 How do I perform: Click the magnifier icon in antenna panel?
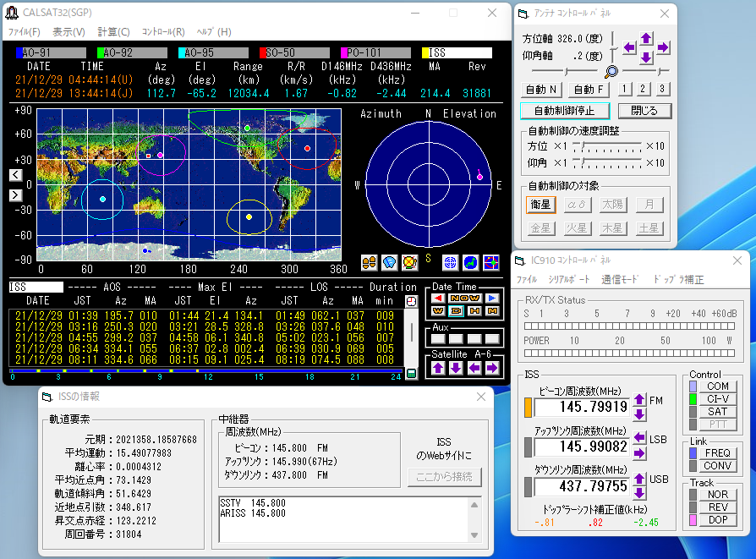coord(611,72)
